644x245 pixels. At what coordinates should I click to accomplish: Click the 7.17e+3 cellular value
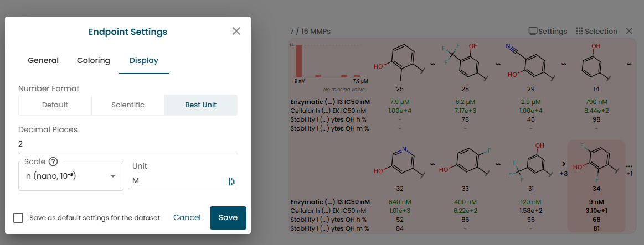pyautogui.click(x=465, y=111)
